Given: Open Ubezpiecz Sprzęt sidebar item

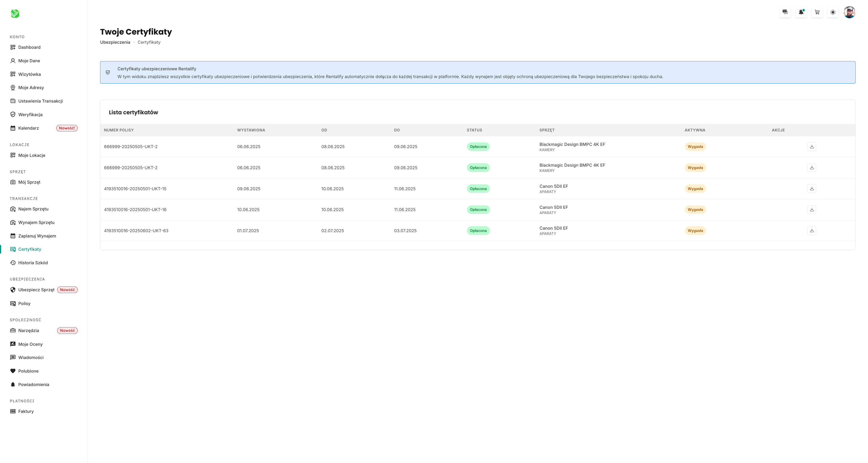Looking at the screenshot, I should [36, 290].
